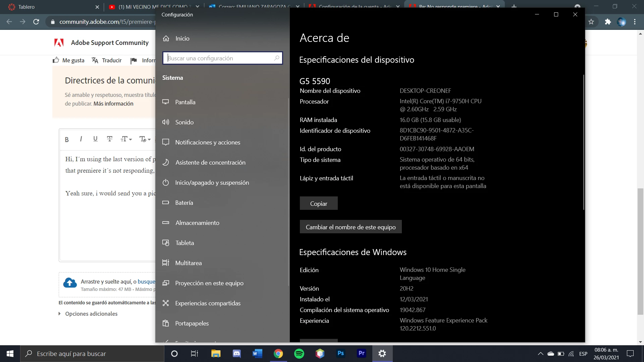Toggle italic formatting in editor
The height and width of the screenshot is (362, 644).
81,139
